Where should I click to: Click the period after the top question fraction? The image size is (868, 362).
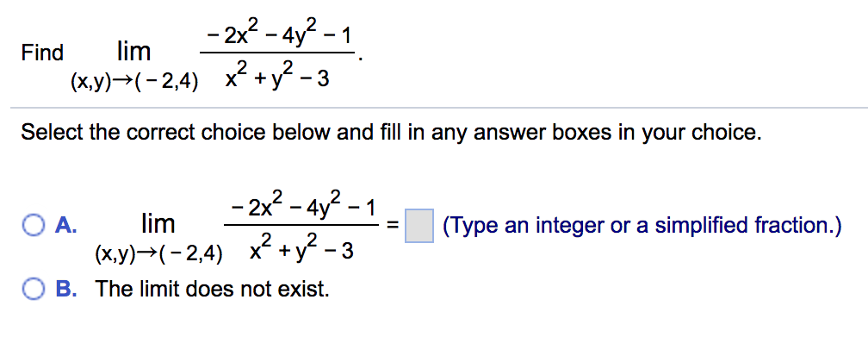click(360, 57)
